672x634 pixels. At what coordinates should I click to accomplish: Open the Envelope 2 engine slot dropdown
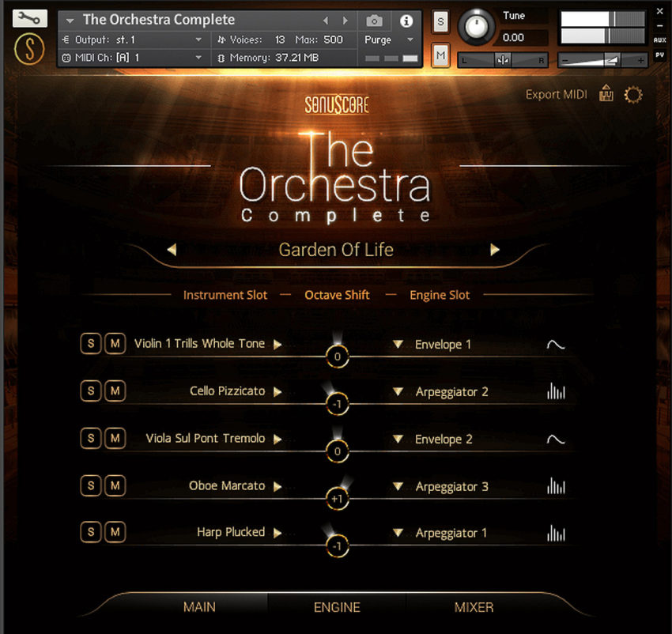click(398, 439)
